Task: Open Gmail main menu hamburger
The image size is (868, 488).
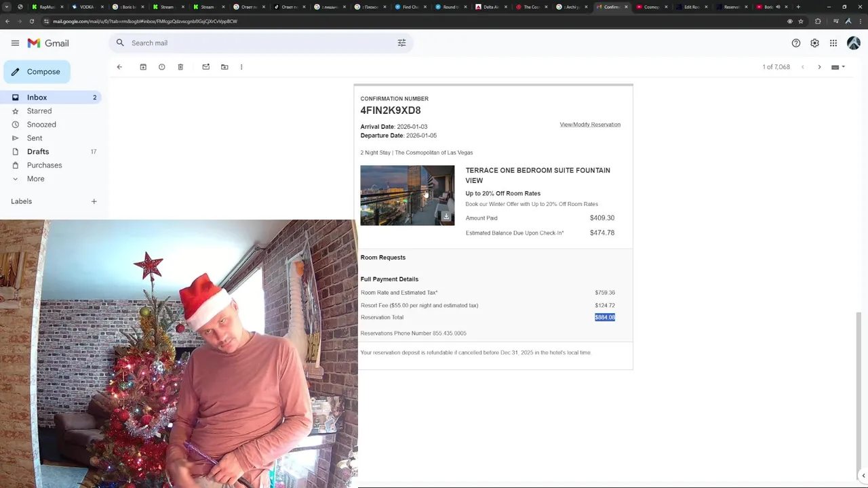Action: click(15, 43)
